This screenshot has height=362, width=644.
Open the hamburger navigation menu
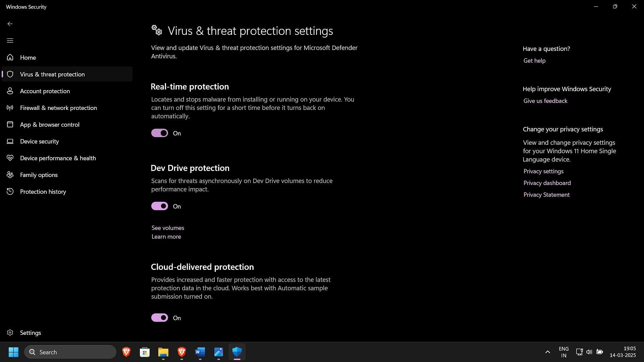10,41
